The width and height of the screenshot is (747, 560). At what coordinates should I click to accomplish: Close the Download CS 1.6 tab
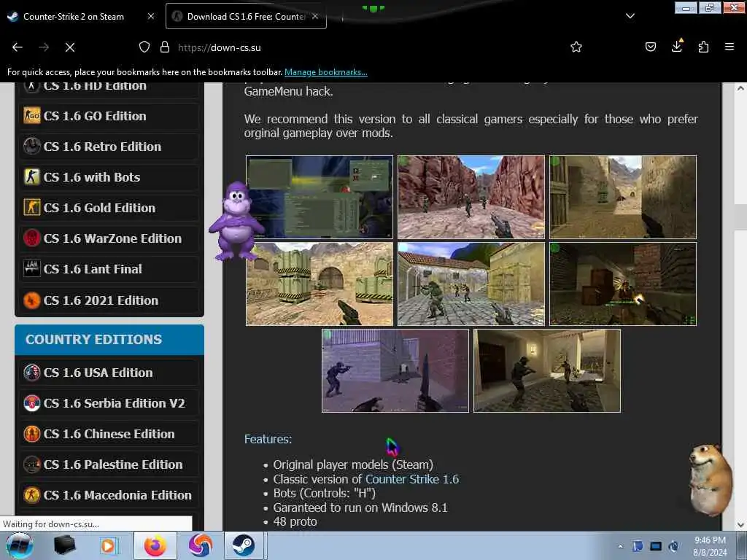point(315,16)
